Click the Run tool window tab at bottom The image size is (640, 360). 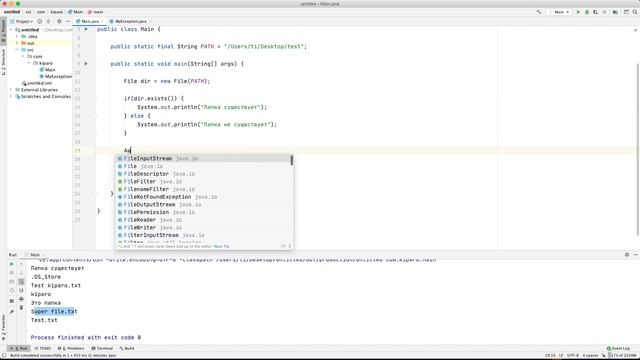[x=19, y=348]
